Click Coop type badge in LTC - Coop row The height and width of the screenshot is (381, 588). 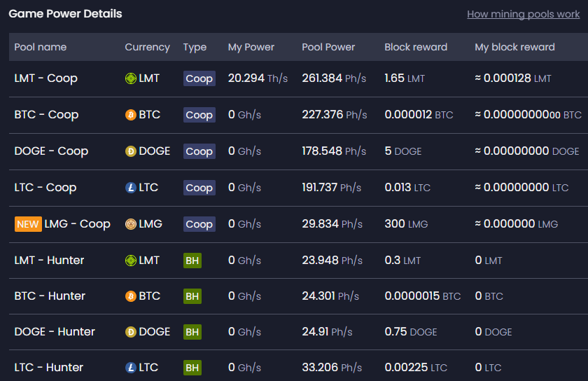(199, 188)
